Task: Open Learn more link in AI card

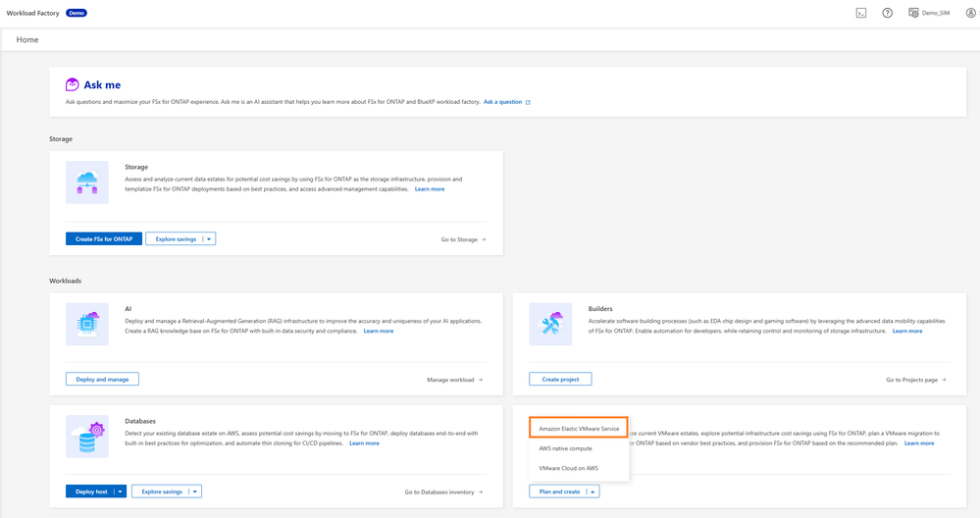Action: pyautogui.click(x=378, y=332)
